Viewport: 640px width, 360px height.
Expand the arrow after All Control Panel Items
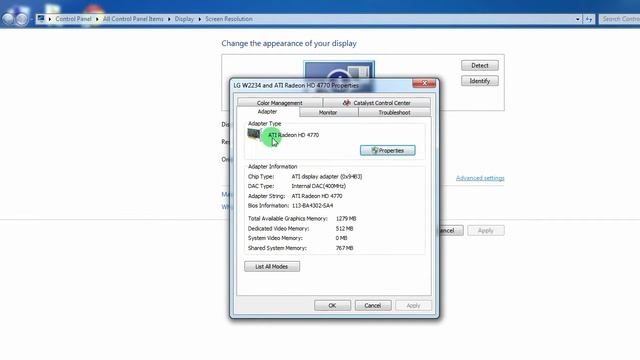point(169,19)
